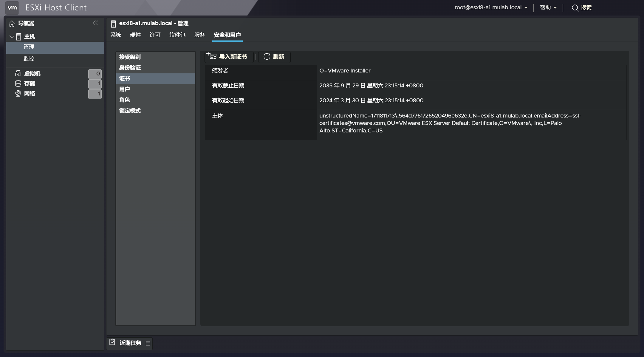Click the Host server icon in navigator
This screenshot has height=357, width=644.
coord(18,37)
